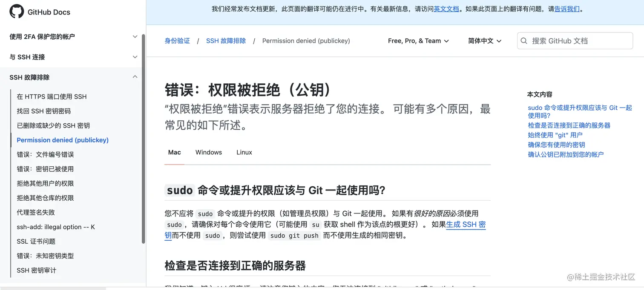This screenshot has width=644, height=290.
Task: Open SSL 证书问题 sidebar item
Action: 36,241
